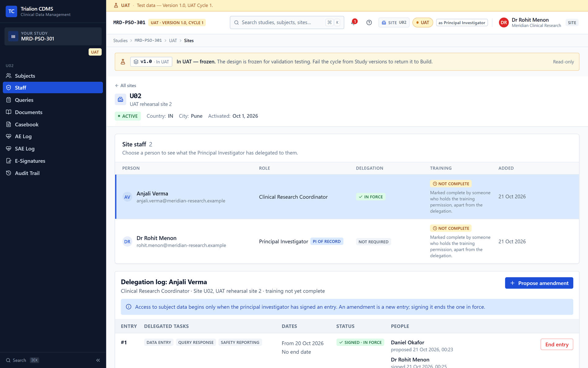
Task: Click the PI OF RECORD badge
Action: [x=327, y=241]
